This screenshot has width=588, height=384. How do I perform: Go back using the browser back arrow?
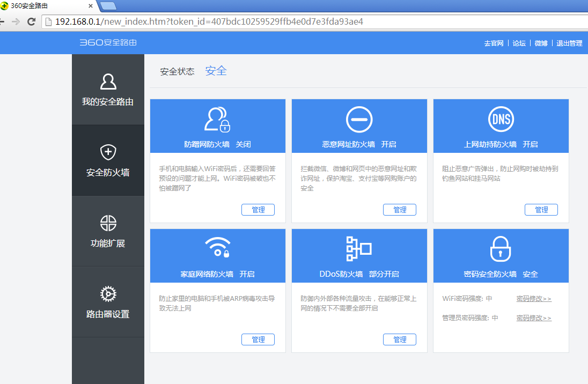(2, 22)
